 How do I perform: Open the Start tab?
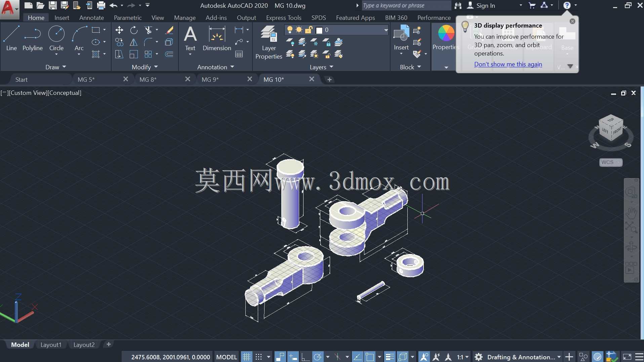pyautogui.click(x=22, y=79)
